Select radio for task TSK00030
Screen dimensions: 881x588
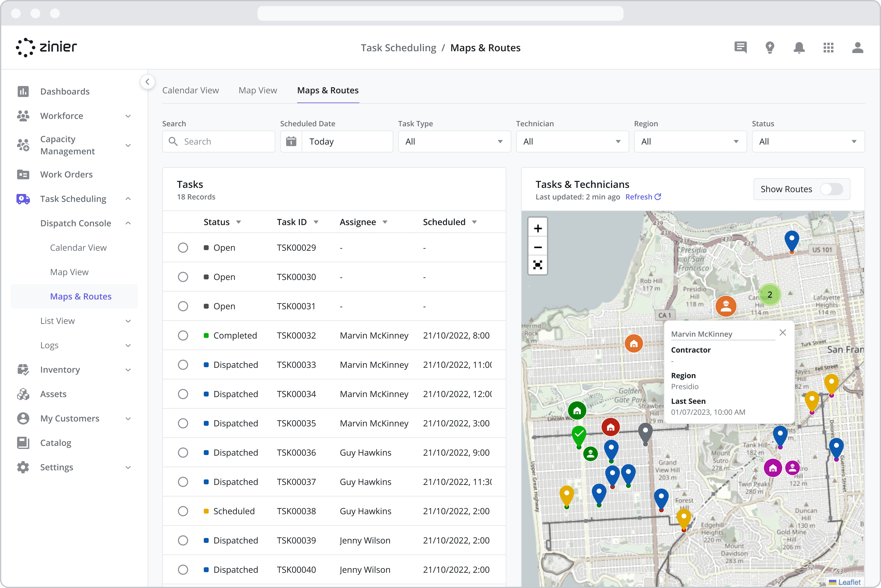pos(183,277)
